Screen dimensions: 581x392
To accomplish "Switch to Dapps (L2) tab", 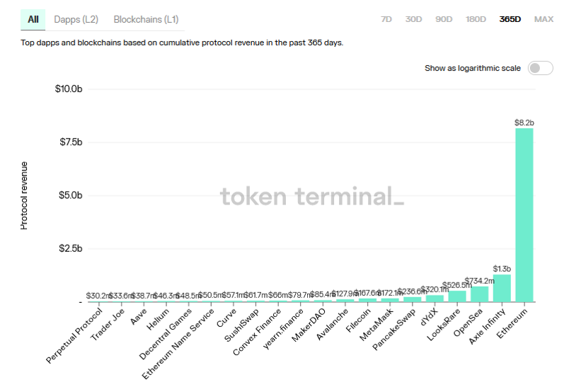I will pos(76,19).
